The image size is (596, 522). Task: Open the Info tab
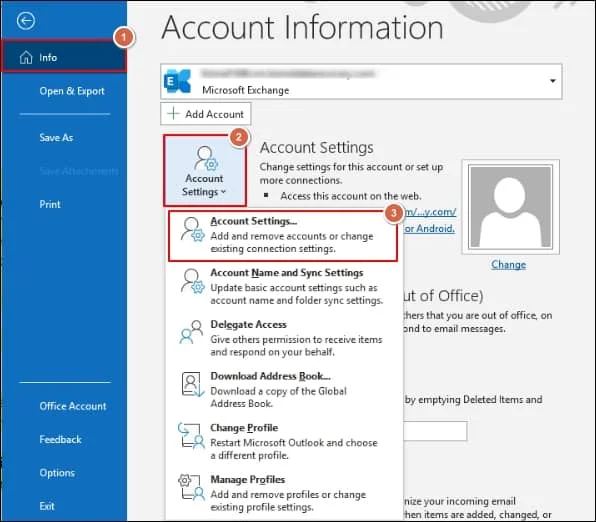[64, 57]
